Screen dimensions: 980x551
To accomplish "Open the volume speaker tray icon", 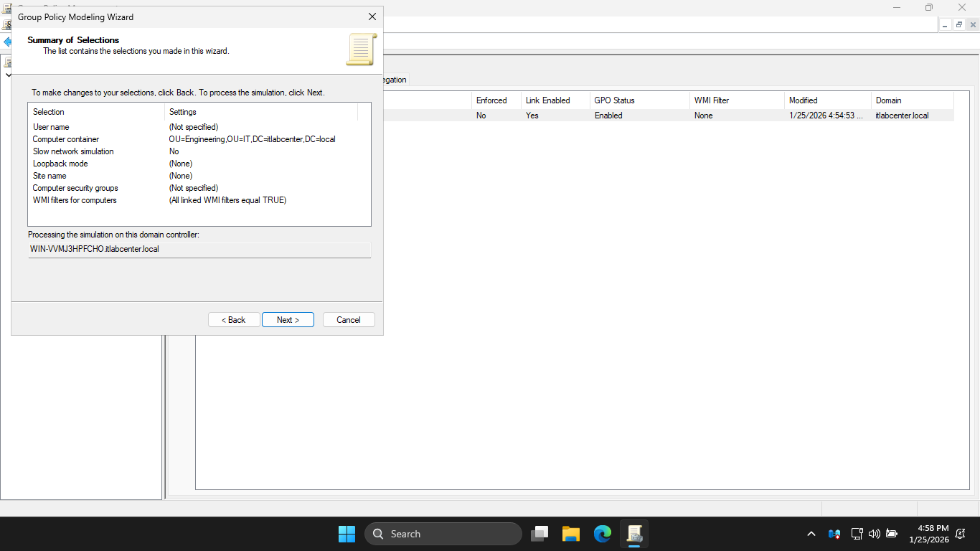I will 874,534.
